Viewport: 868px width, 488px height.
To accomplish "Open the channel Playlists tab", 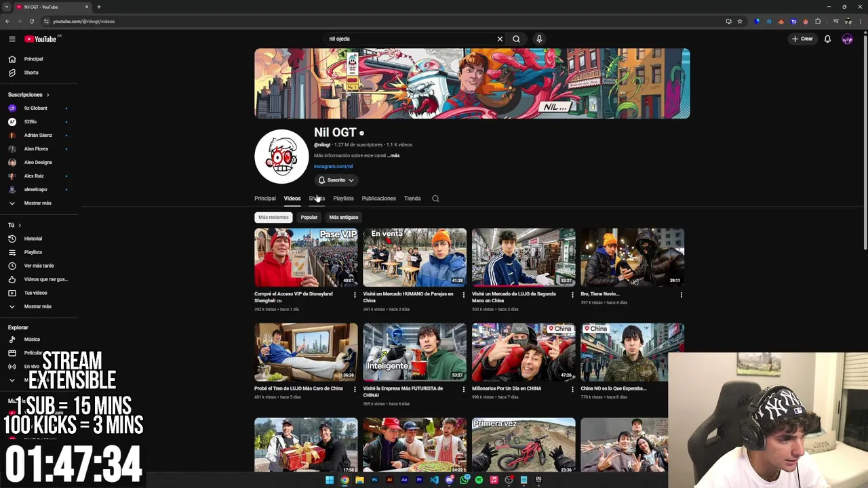I will [343, 199].
